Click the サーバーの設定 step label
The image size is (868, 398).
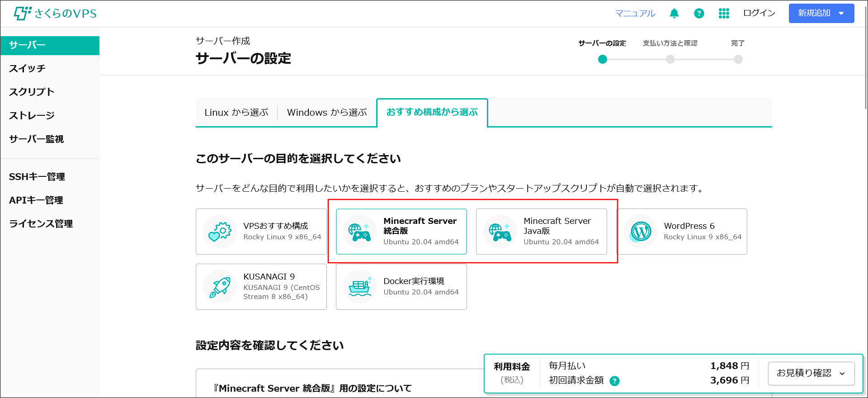[602, 43]
